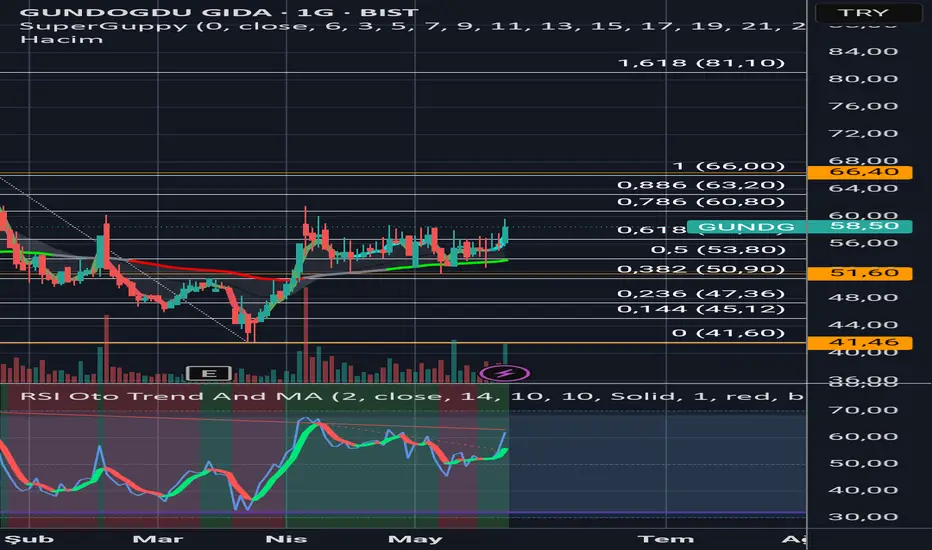Image resolution: width=932 pixels, height=550 pixels.
Task: Click the RSI 70,00 scale value
Action: [x=863, y=410]
